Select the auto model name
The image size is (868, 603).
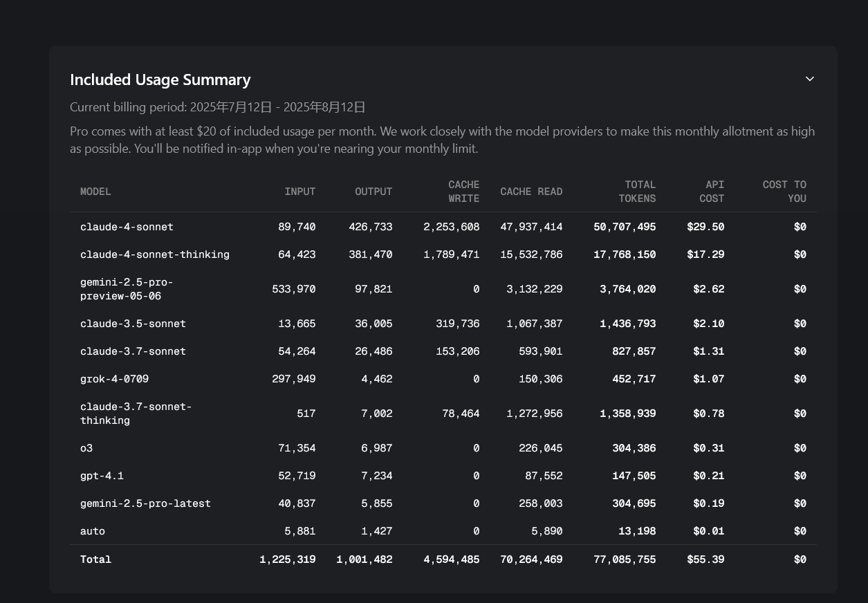tap(93, 531)
